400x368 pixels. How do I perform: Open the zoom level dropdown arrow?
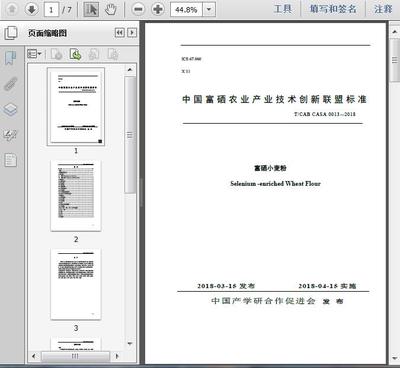coord(209,10)
